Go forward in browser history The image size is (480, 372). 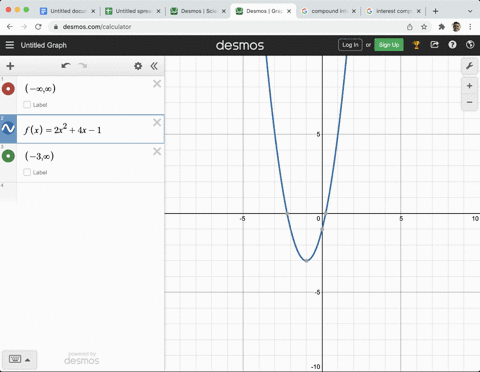click(24, 27)
